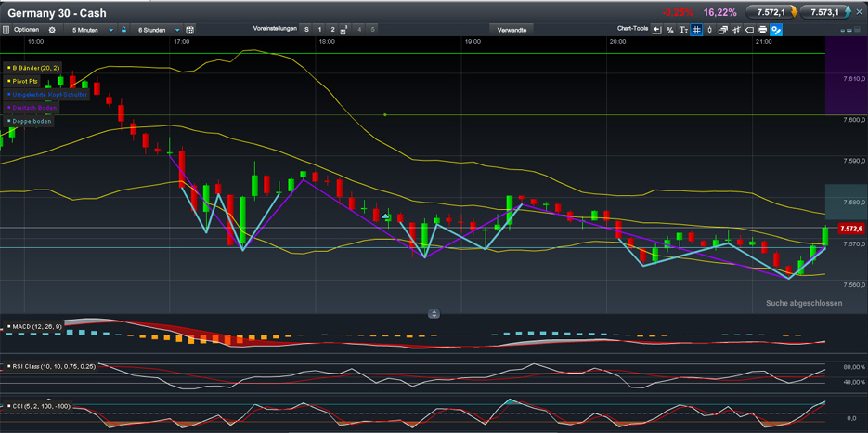
Task: Click the Verwandte button
Action: (512, 30)
